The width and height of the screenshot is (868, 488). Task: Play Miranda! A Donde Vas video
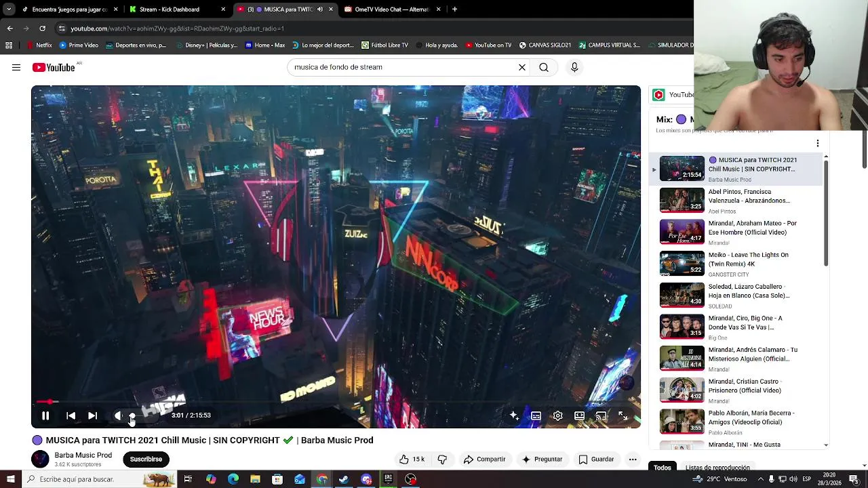[x=736, y=327]
